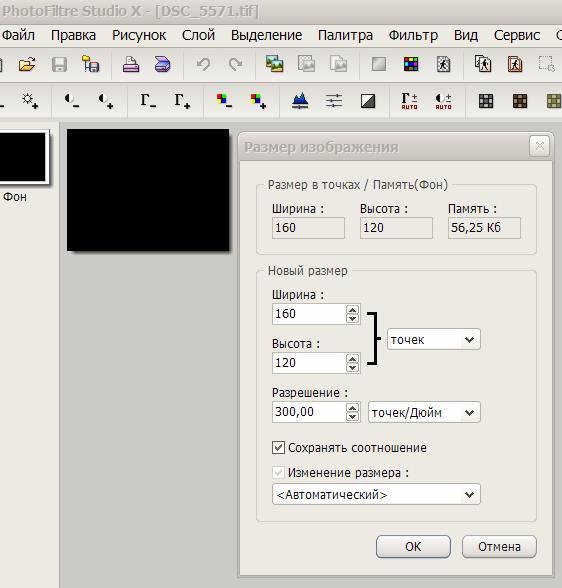562x588 pixels.
Task: Confirm with the OK button
Action: coord(413,546)
